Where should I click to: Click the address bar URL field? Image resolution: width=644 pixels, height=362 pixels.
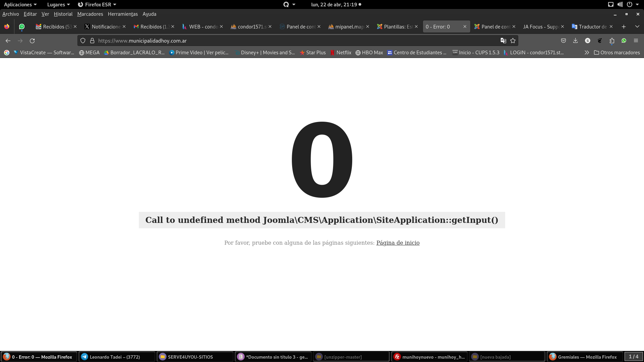coord(295,41)
